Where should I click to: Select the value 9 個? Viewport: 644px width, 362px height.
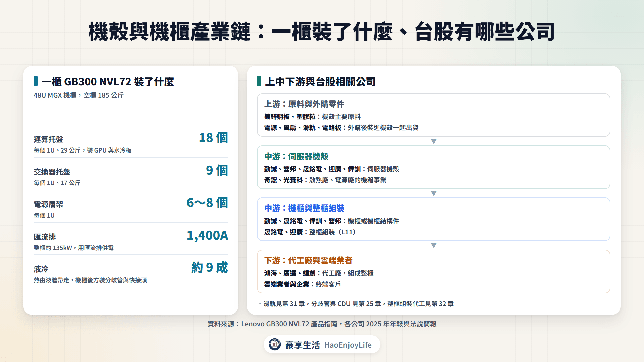(217, 170)
